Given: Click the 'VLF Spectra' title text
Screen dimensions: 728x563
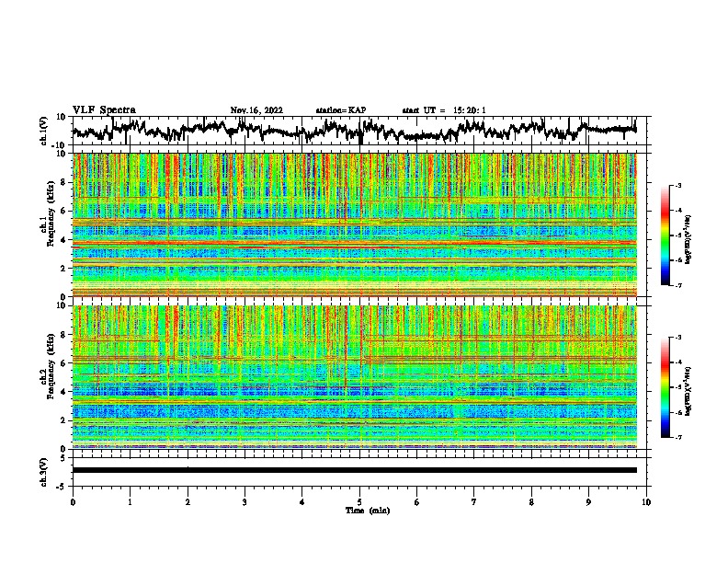Looking at the screenshot, I should click(104, 109).
